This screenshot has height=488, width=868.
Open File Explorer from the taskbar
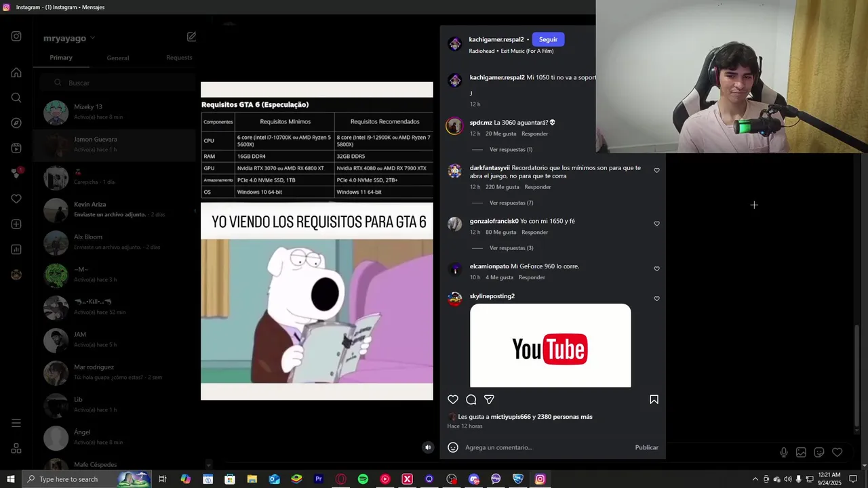(252, 479)
